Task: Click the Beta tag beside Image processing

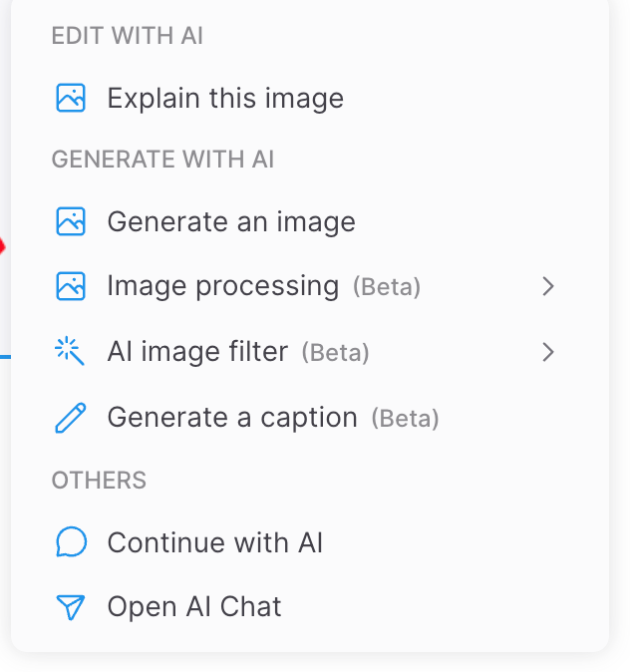Action: coord(387,287)
